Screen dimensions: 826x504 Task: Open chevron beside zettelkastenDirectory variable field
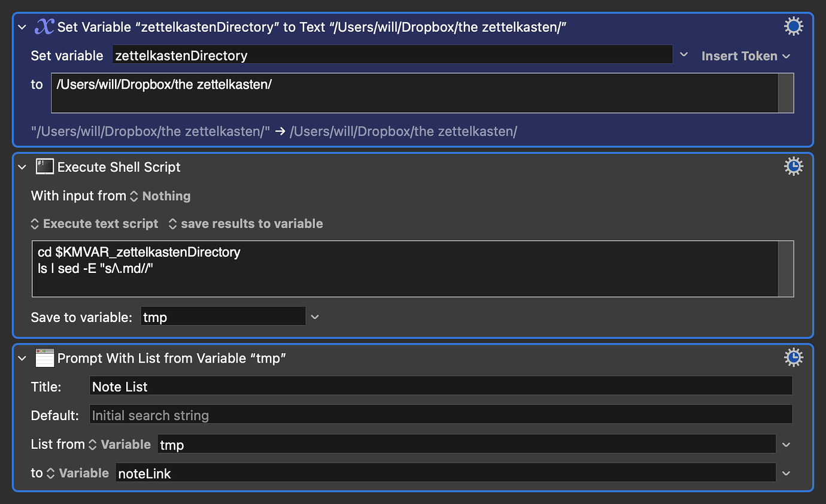684,54
